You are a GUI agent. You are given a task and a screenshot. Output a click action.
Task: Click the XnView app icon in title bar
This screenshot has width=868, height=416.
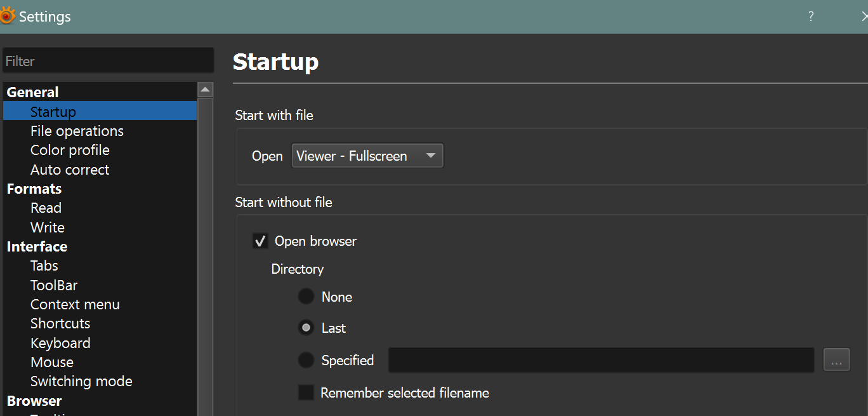8,16
